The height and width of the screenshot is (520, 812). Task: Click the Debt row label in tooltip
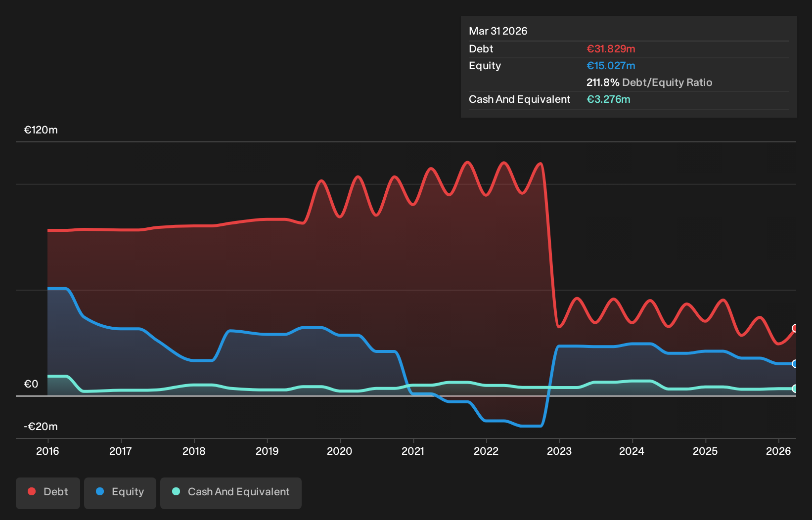coord(481,49)
